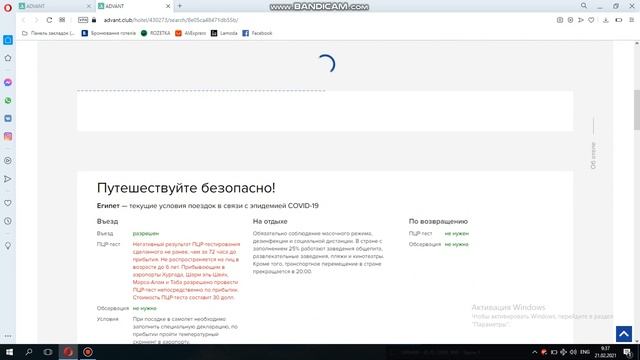The image size is (640, 360).
Task: Open the hotel booking bookmark
Action: point(109,33)
